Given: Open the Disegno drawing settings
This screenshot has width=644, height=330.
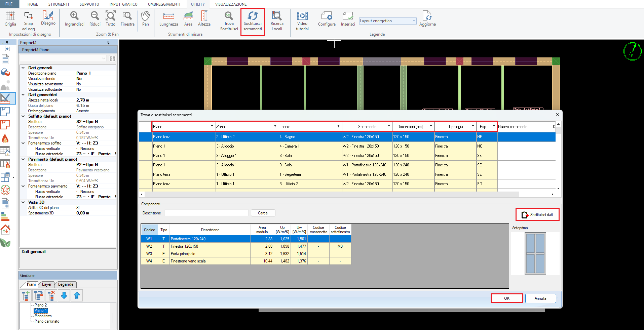Looking at the screenshot, I should tap(48, 18).
